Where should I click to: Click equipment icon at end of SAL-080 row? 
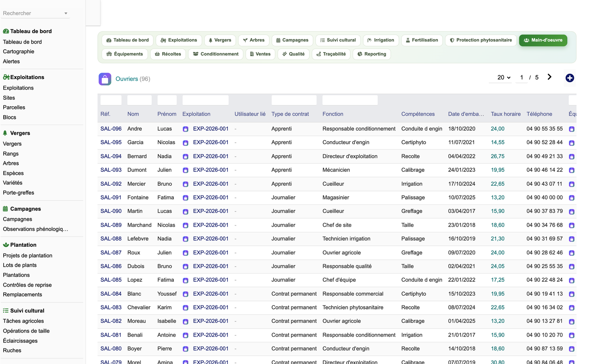571,349
